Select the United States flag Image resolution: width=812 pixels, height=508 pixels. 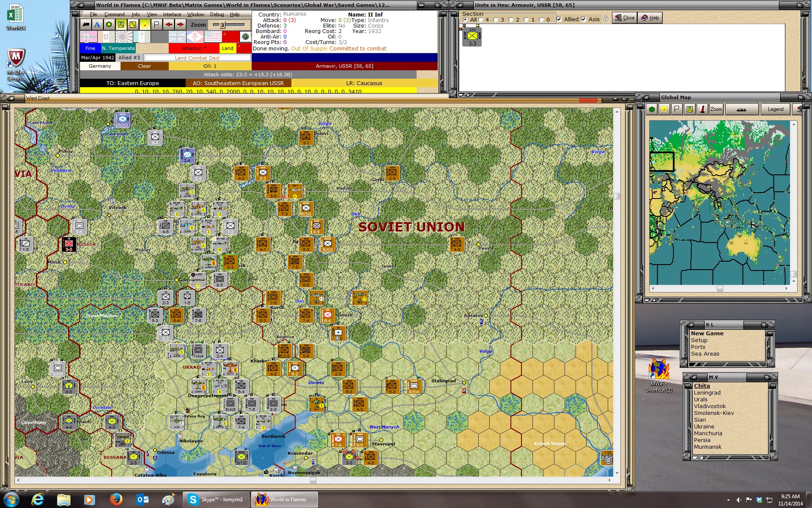pos(213,37)
